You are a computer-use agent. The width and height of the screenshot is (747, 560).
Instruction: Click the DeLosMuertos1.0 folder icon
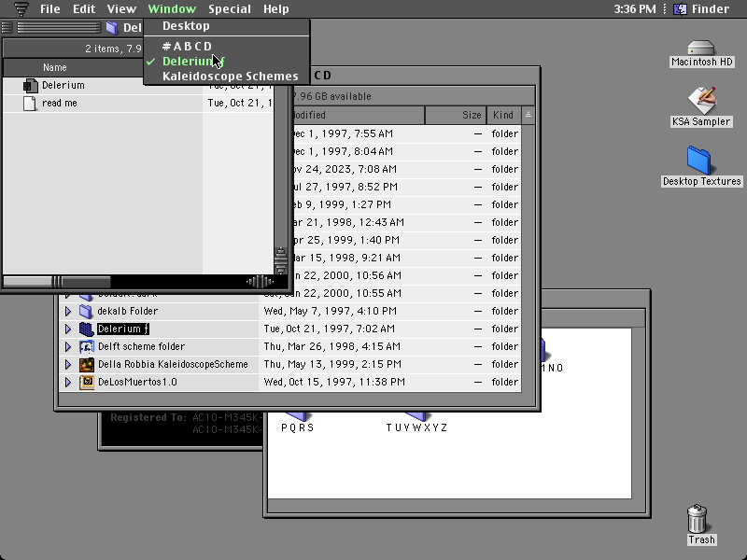click(x=86, y=382)
